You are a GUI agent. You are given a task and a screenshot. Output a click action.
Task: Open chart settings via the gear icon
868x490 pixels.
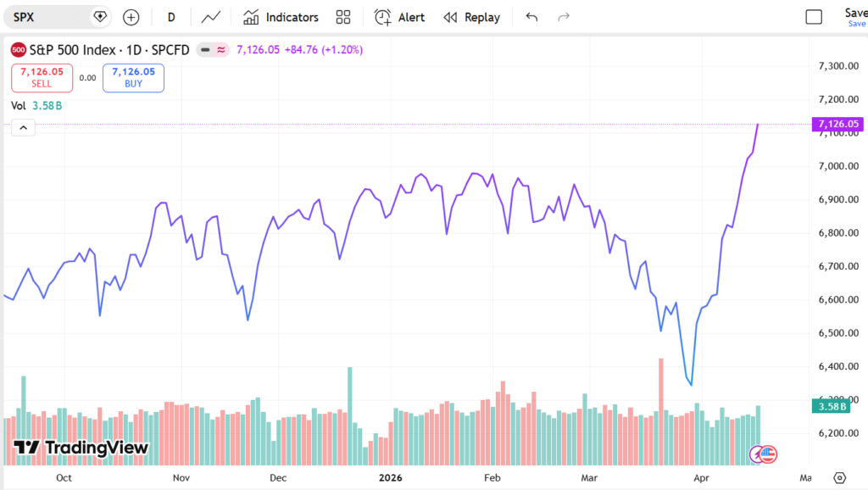[x=839, y=478]
